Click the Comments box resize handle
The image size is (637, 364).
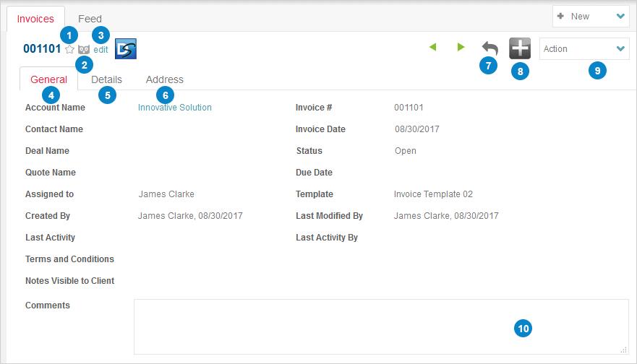coord(624,350)
